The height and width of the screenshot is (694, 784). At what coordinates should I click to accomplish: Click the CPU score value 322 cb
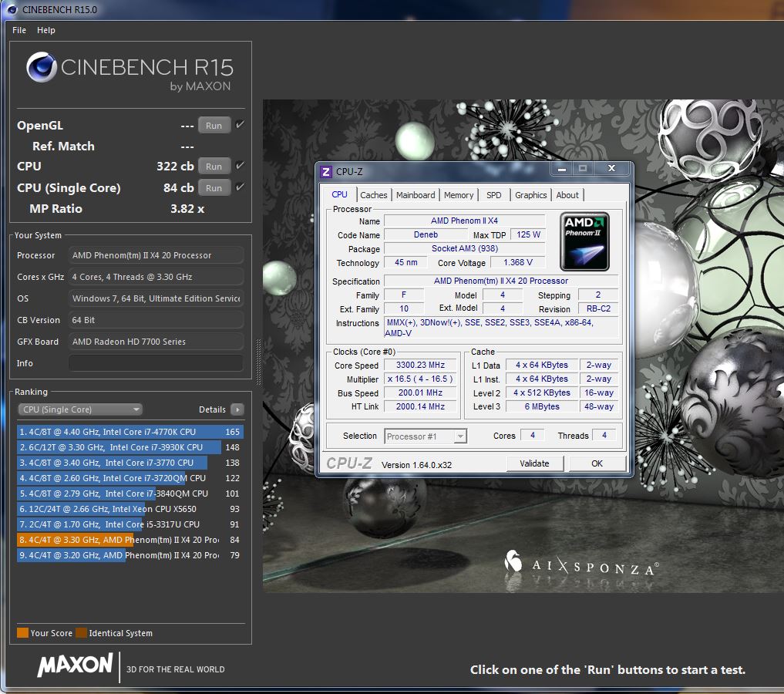point(175,167)
